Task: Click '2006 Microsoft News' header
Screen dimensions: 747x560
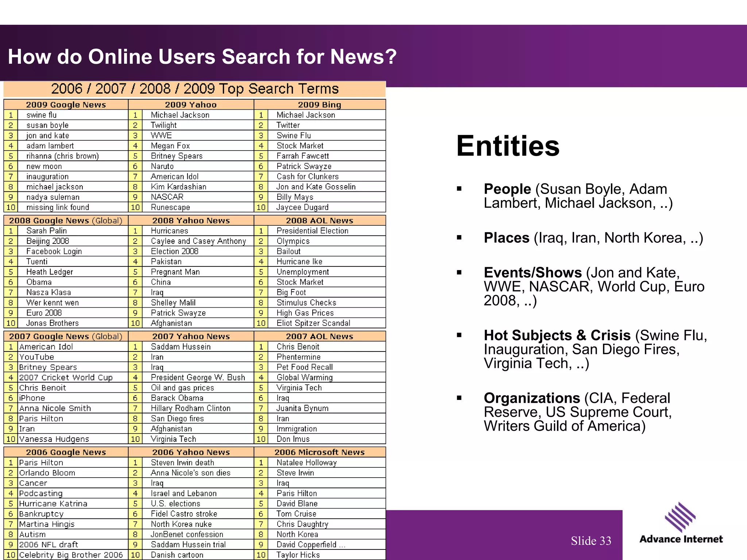Action: [x=320, y=452]
